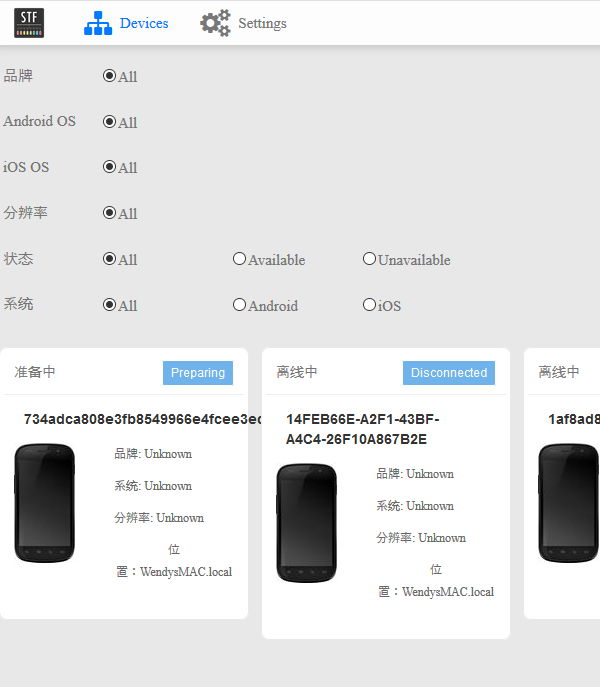Click the STF logo icon
The height and width of the screenshot is (687, 600).
point(29,23)
